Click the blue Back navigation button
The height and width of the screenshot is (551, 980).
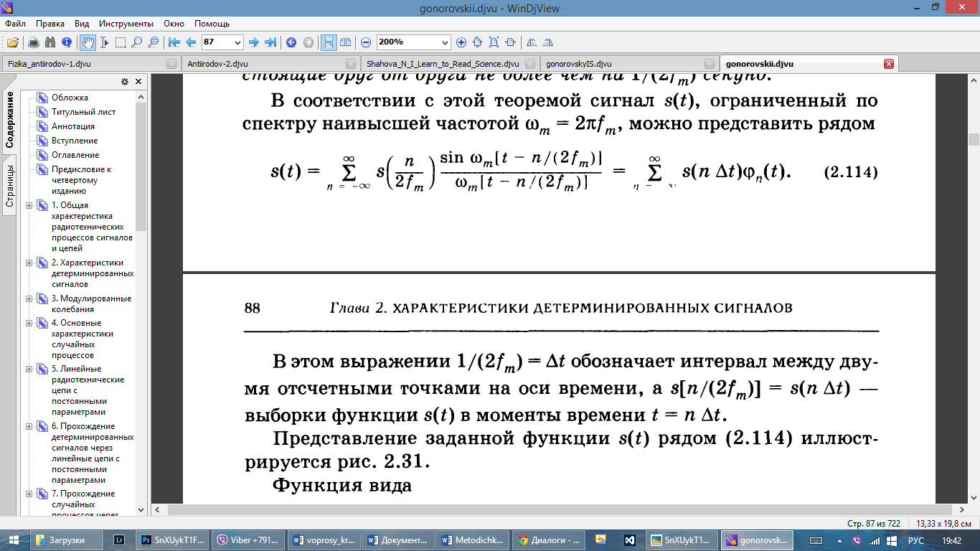(291, 42)
